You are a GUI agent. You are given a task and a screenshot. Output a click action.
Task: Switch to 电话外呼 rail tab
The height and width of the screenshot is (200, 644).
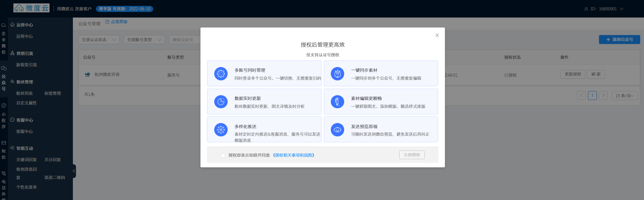pos(4,185)
